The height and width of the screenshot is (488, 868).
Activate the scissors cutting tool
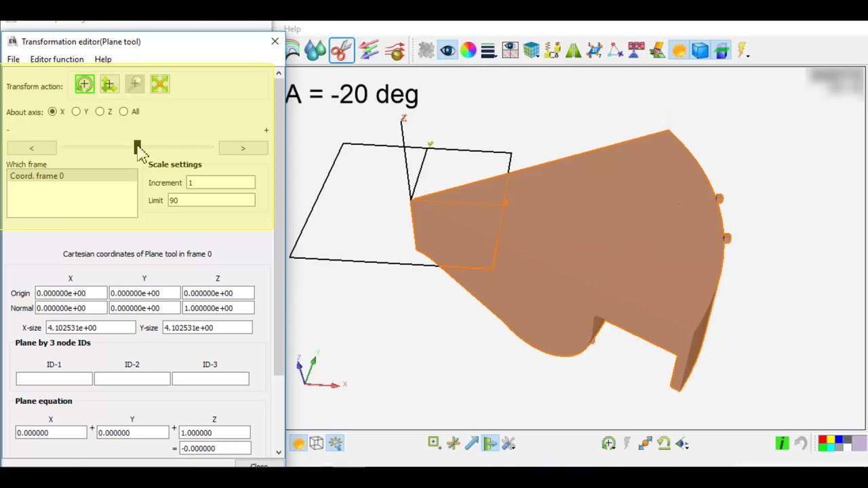[x=342, y=51]
